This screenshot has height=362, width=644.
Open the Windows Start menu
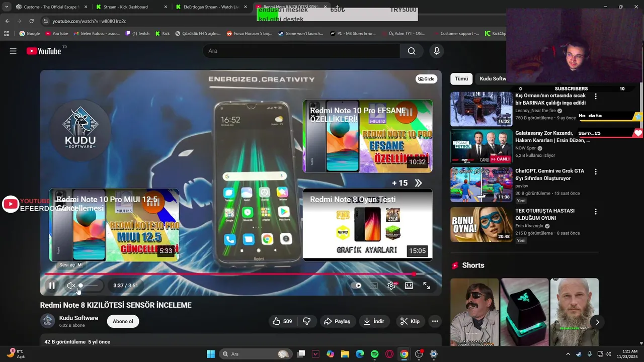point(211,354)
